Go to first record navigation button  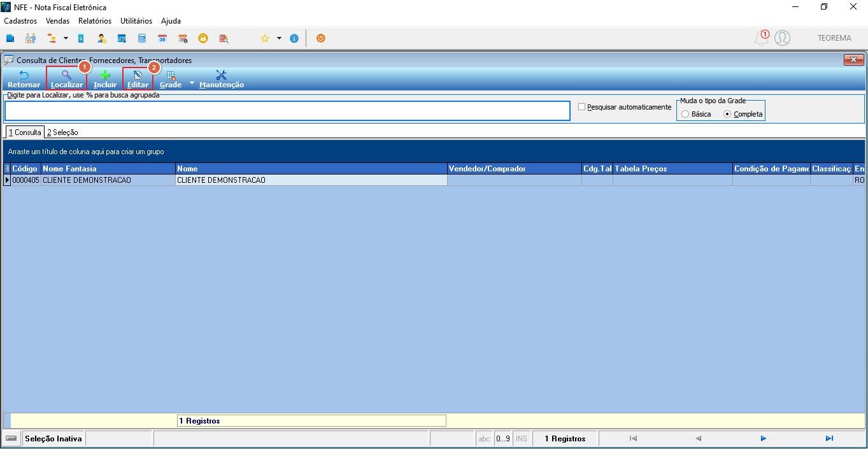coord(633,438)
